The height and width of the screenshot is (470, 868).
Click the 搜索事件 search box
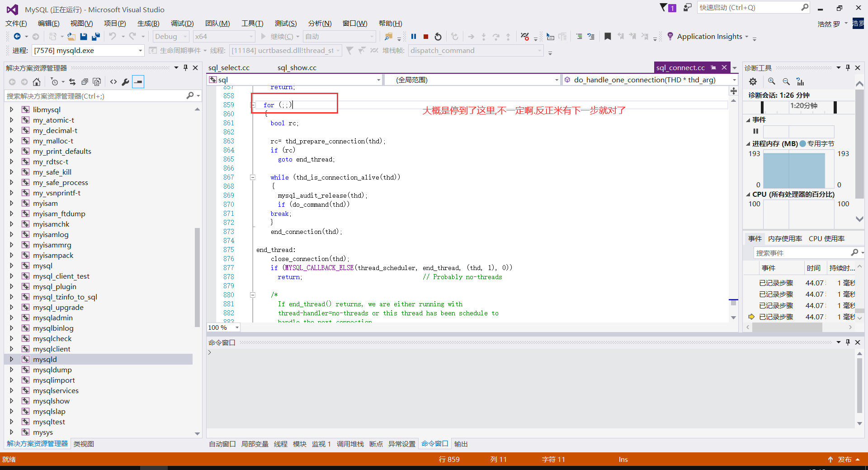(x=803, y=253)
